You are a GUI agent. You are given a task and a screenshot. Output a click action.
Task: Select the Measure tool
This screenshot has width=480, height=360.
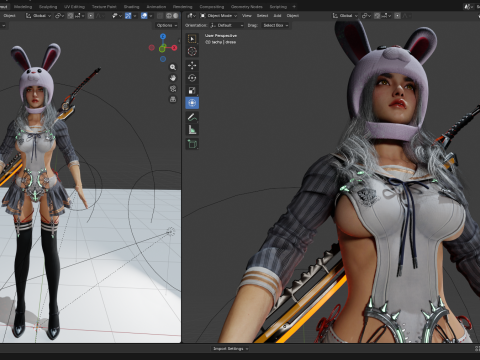pos(192,130)
